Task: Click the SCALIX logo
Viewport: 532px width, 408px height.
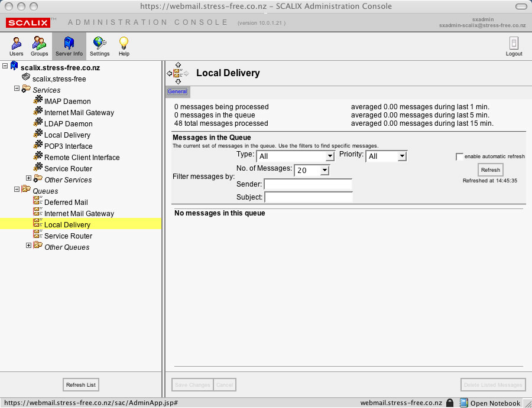Action: point(28,22)
